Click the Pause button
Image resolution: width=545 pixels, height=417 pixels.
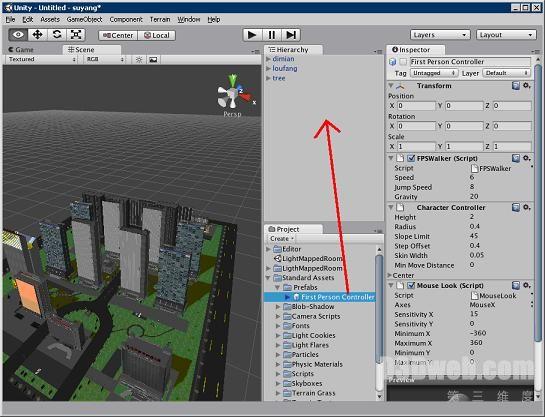pos(271,35)
